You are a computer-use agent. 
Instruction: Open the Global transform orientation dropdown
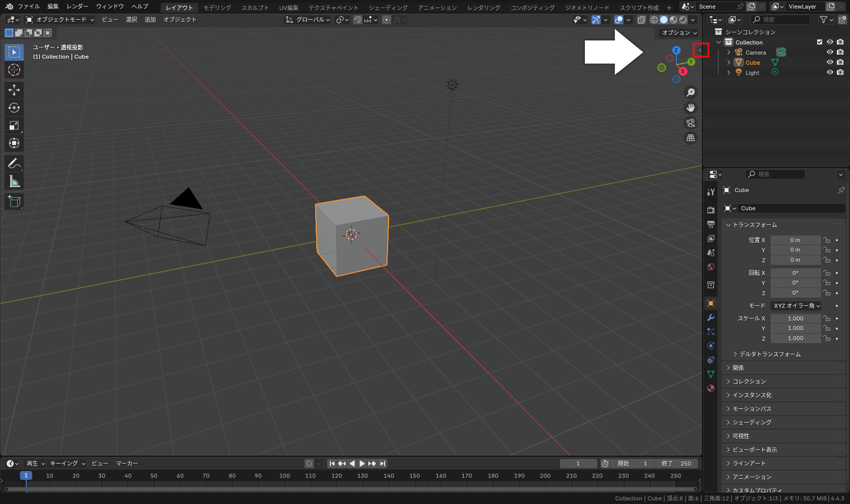point(308,20)
